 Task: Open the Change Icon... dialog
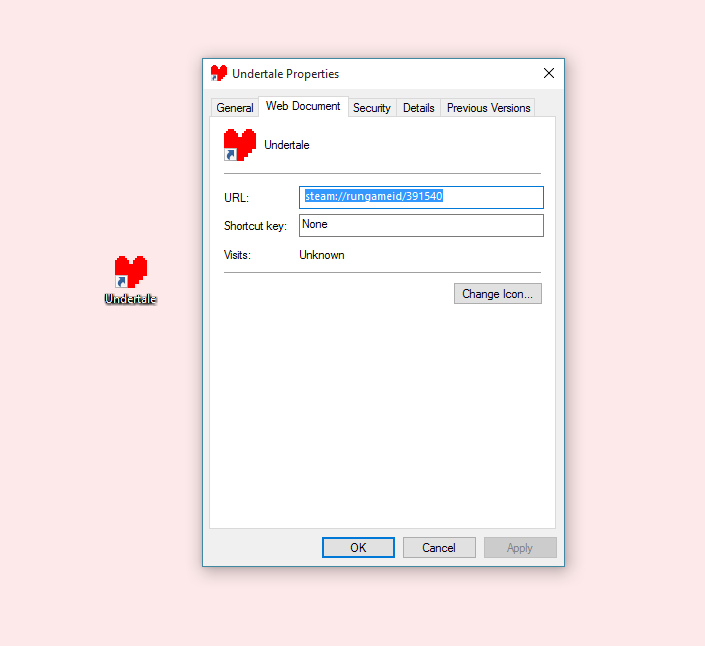point(498,294)
